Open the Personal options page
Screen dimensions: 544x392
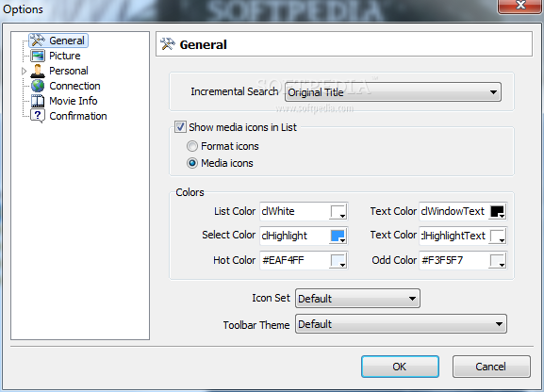click(69, 71)
